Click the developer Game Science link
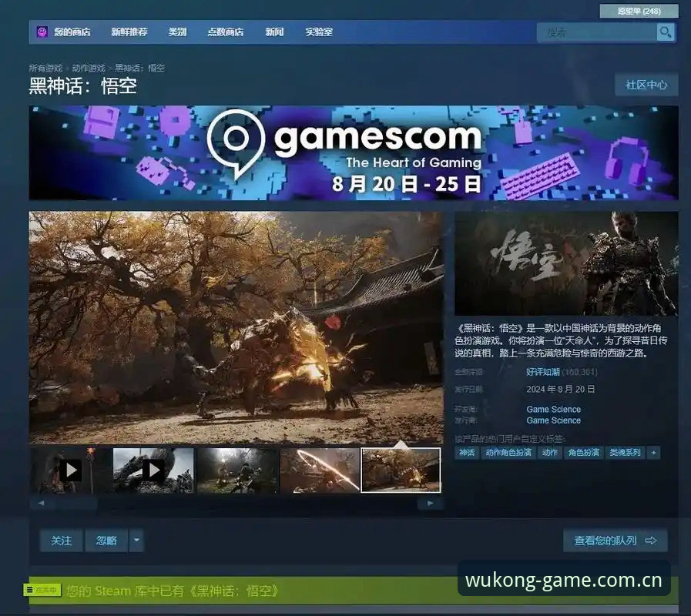This screenshot has width=691, height=616. [554, 409]
